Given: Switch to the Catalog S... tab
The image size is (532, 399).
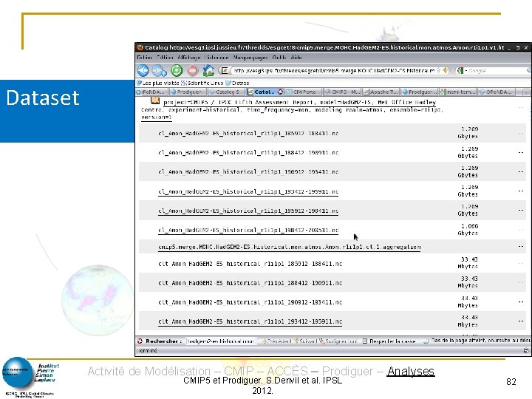Looking at the screenshot, I should [226, 92].
